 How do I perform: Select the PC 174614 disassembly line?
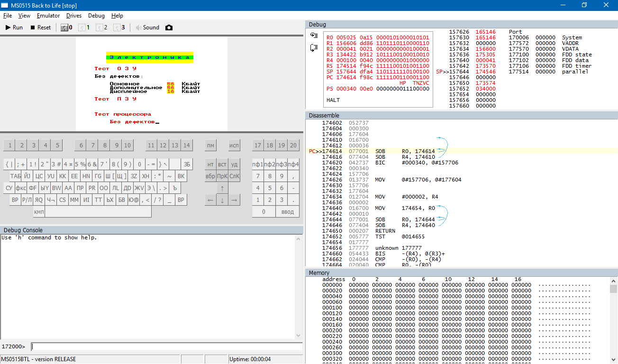tap(462, 151)
